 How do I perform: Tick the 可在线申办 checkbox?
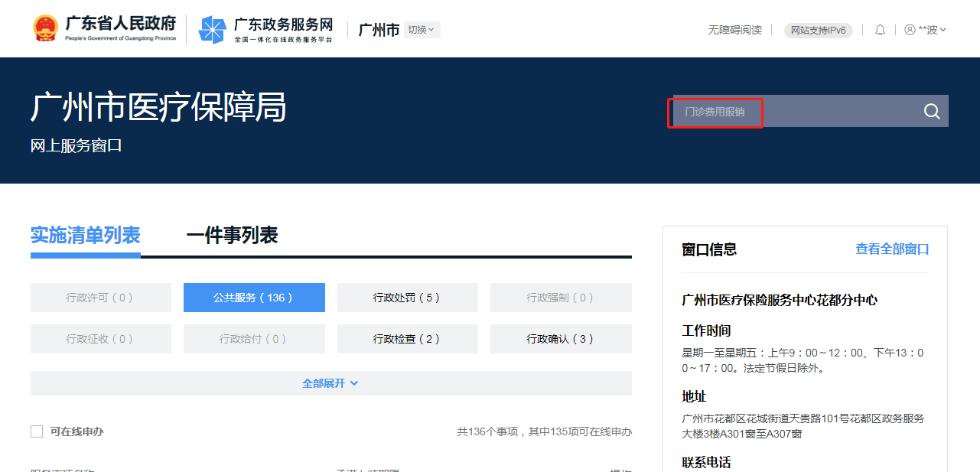pyautogui.click(x=37, y=431)
